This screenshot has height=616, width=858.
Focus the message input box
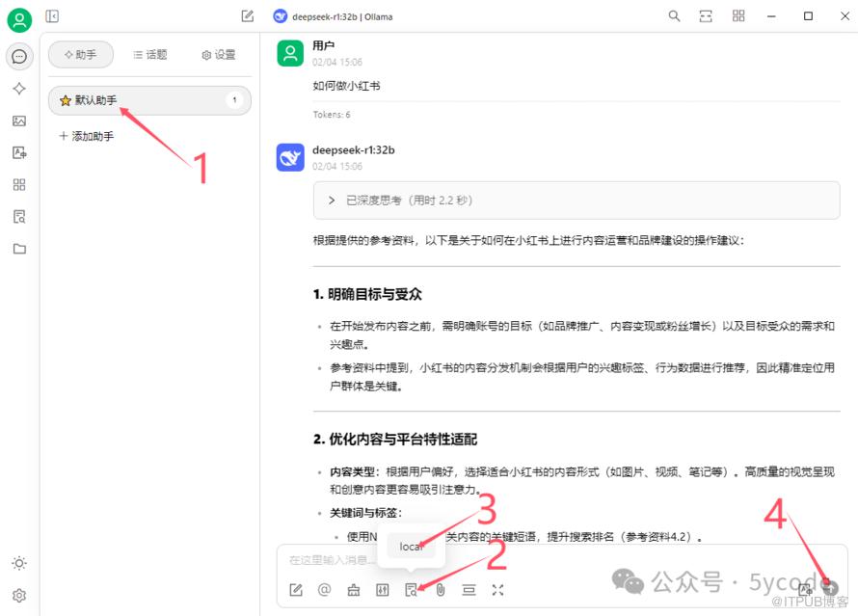tap(561, 560)
